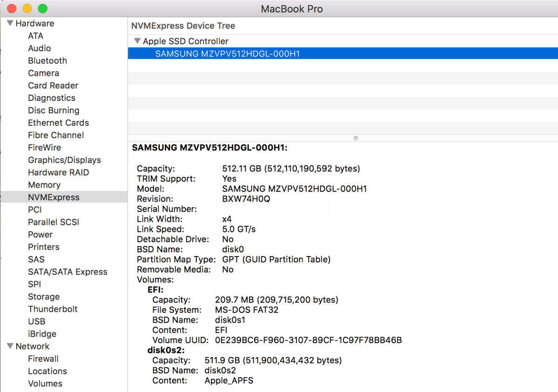Show Power information
The image size is (558, 392).
40,235
